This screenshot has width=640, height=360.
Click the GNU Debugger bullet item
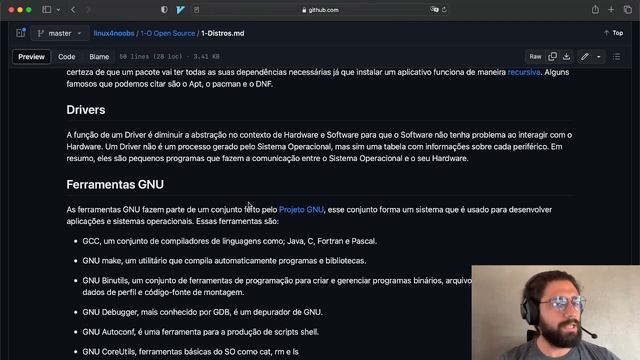202,312
